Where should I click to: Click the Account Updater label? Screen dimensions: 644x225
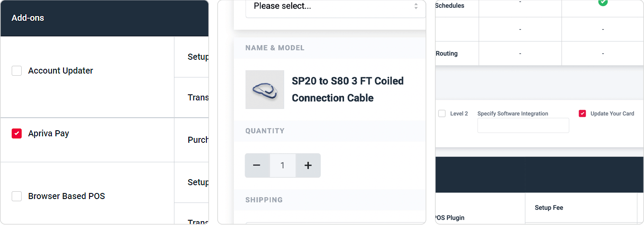[x=61, y=71]
